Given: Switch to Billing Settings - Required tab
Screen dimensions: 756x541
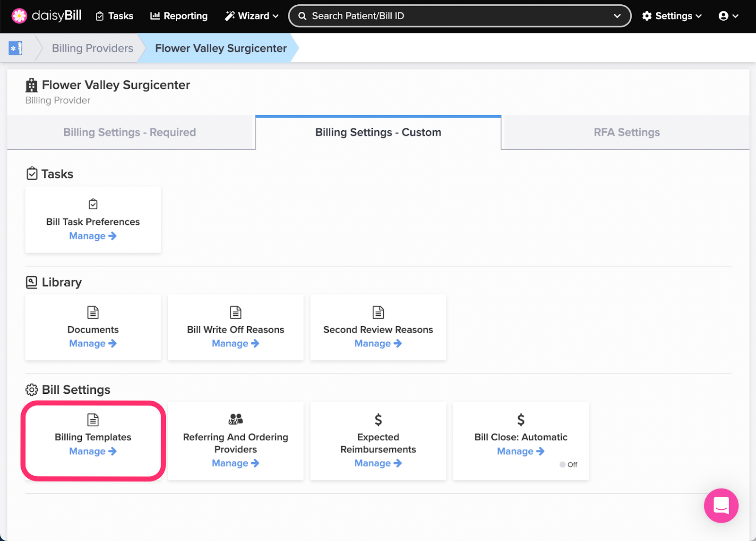Looking at the screenshot, I should click(x=129, y=133).
